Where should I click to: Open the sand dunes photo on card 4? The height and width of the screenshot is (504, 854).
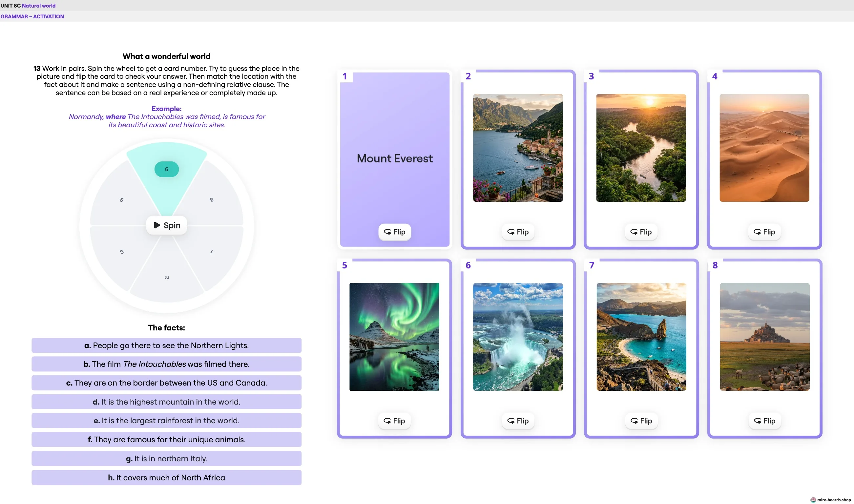[764, 148]
